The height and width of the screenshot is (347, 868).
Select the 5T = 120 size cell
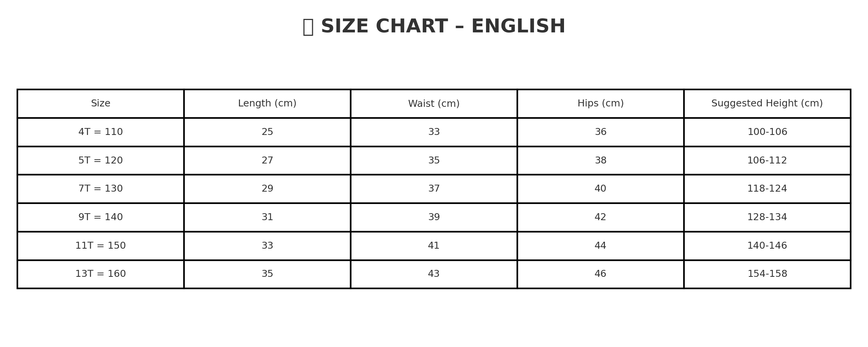click(x=101, y=161)
